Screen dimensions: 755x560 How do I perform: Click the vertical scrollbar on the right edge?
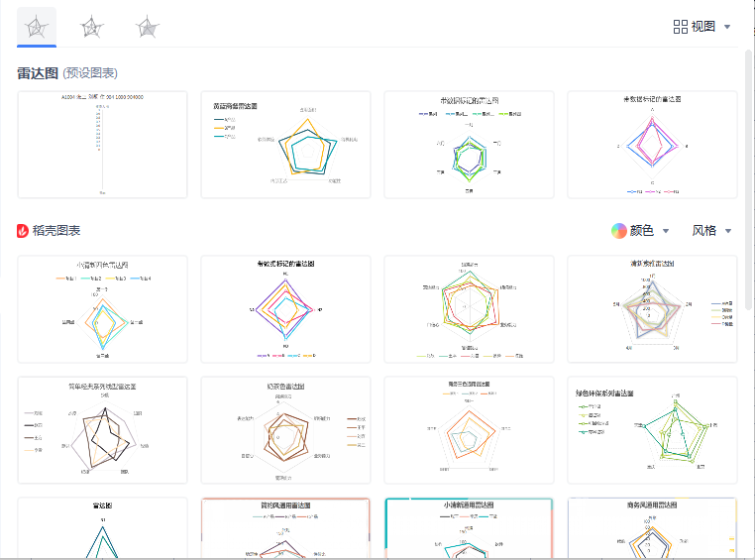pyautogui.click(x=748, y=179)
